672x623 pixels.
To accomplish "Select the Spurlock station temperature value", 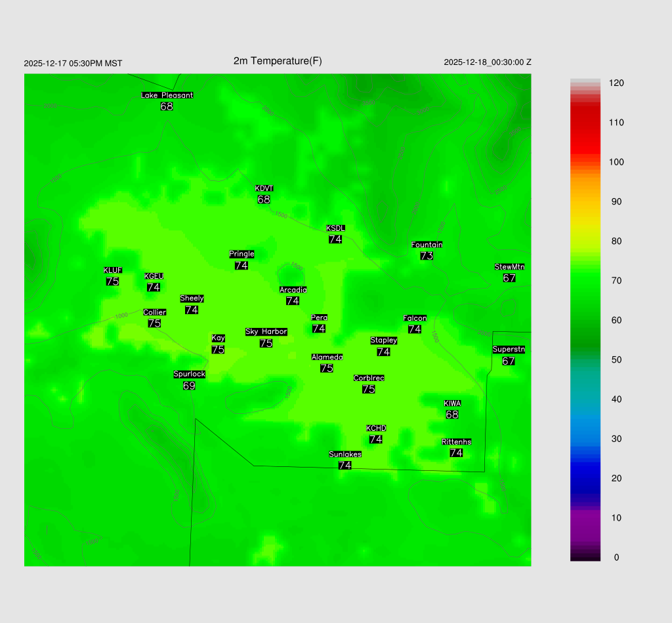I will click(x=189, y=386).
